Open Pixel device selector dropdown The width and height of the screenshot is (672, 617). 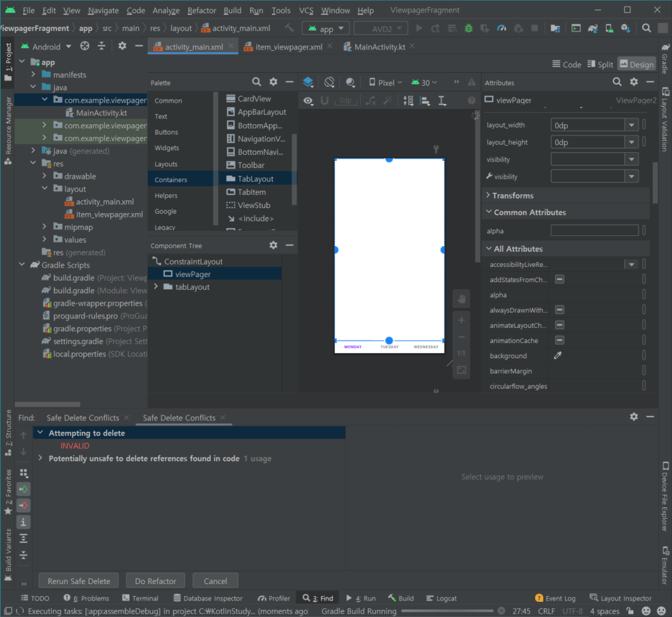click(385, 82)
